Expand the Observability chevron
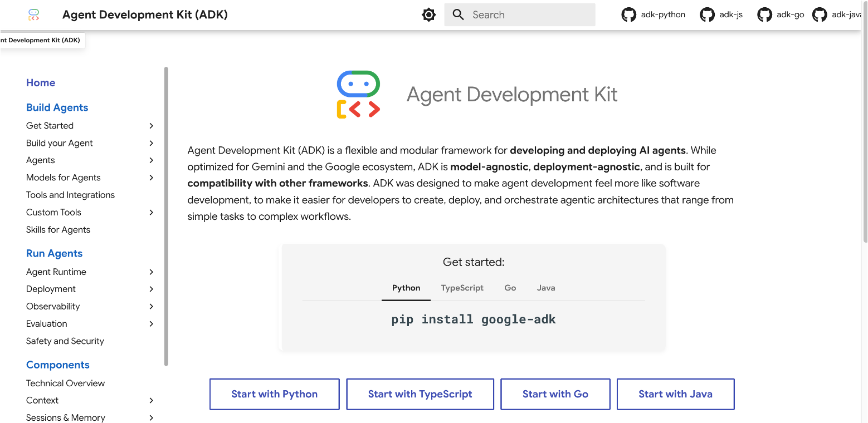Screen dimensions: 868x423 click(151, 306)
